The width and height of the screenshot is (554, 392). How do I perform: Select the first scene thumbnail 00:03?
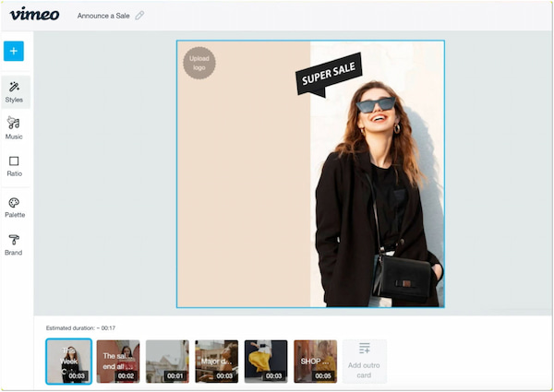(x=69, y=362)
